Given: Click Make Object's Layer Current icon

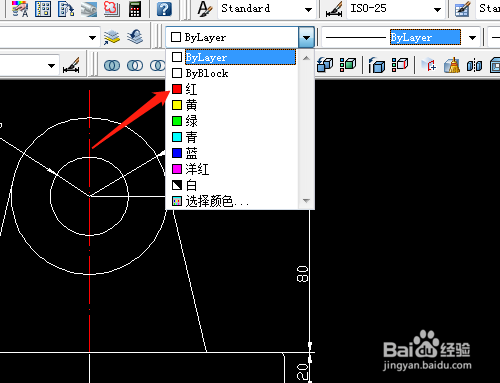Looking at the screenshot, I should click(x=112, y=37).
